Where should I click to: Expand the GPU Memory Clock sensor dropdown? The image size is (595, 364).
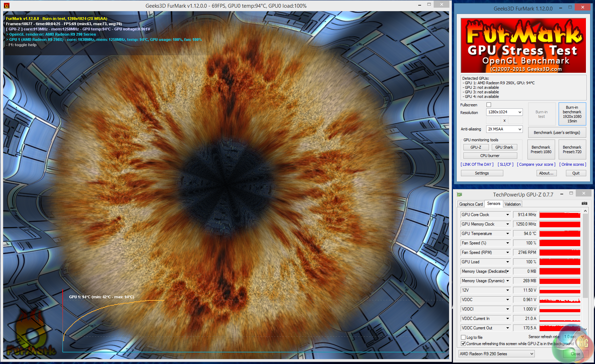click(x=507, y=224)
